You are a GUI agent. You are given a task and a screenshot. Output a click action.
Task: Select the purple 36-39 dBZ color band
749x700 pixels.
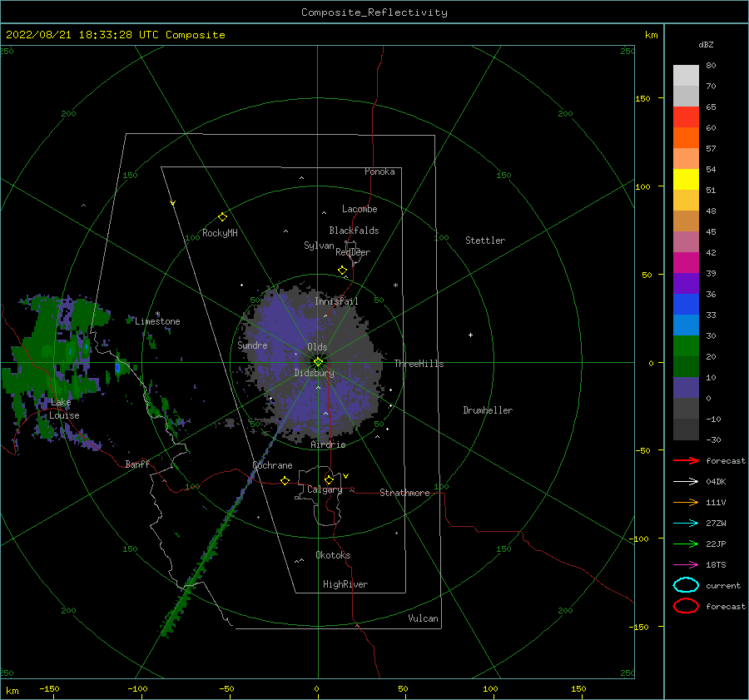tap(686, 283)
